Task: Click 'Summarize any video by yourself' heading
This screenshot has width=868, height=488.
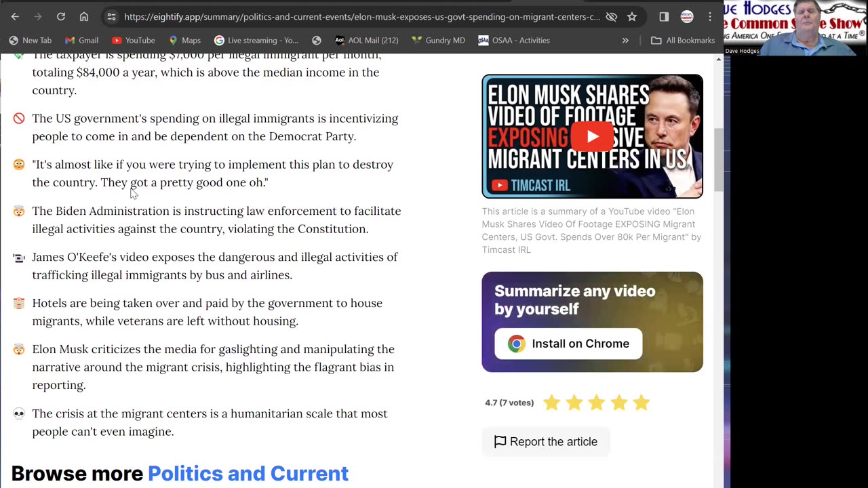Action: click(x=575, y=300)
